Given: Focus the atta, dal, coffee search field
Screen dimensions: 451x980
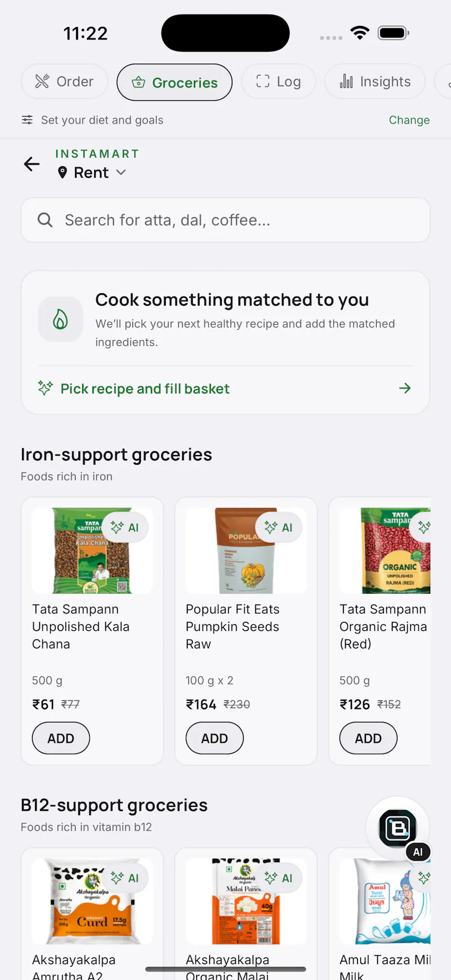Looking at the screenshot, I should coord(225,220).
